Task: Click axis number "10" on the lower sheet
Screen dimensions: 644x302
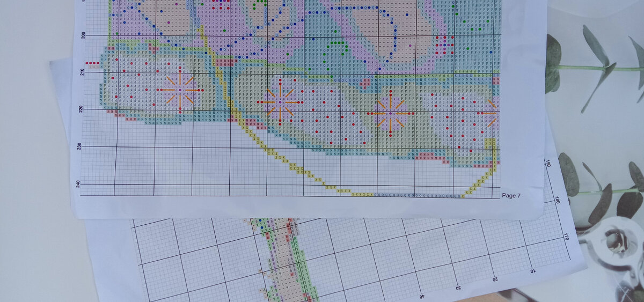Action: [x=534, y=271]
